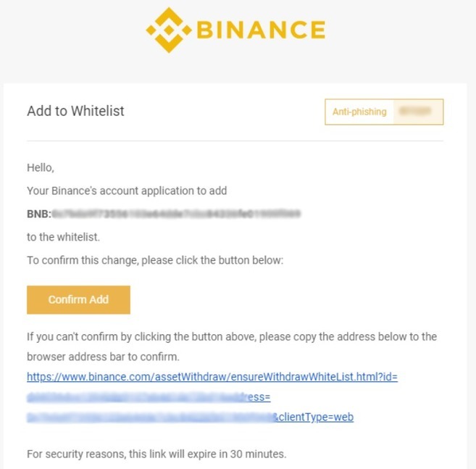Click the BNB: address label
This screenshot has height=469, width=476.
click(x=38, y=214)
